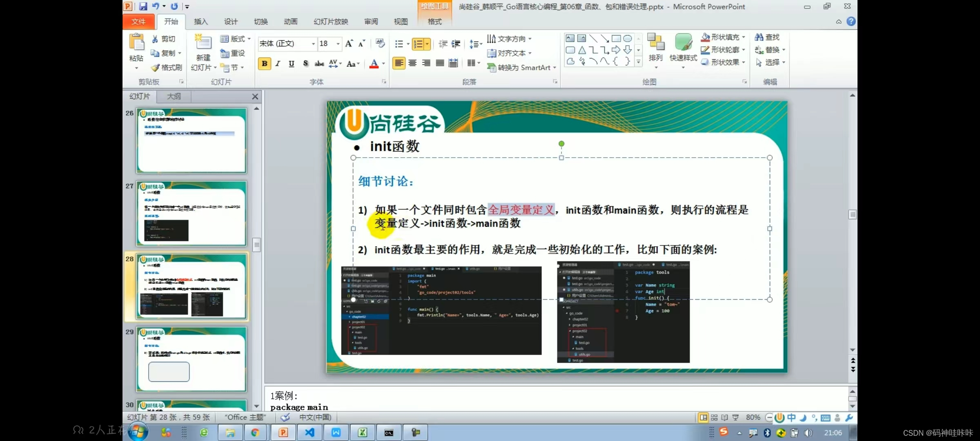The width and height of the screenshot is (980, 441).
Task: Open the Select (选择) dropdown
Action: tap(770, 62)
